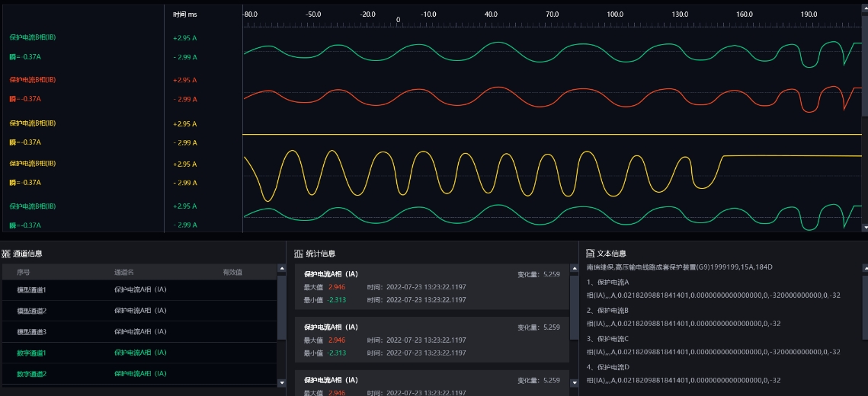Select the 数字通道1 row
The image size is (868, 396).
tap(139, 353)
